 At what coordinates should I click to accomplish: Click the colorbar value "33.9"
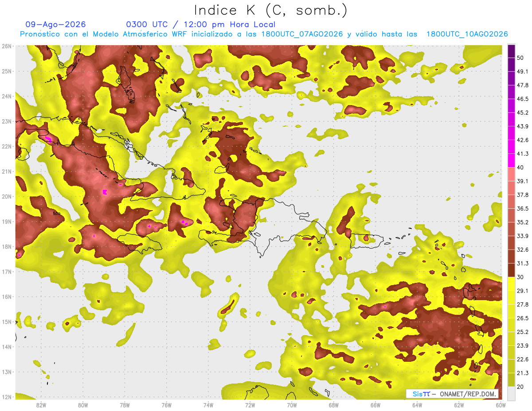(522, 236)
